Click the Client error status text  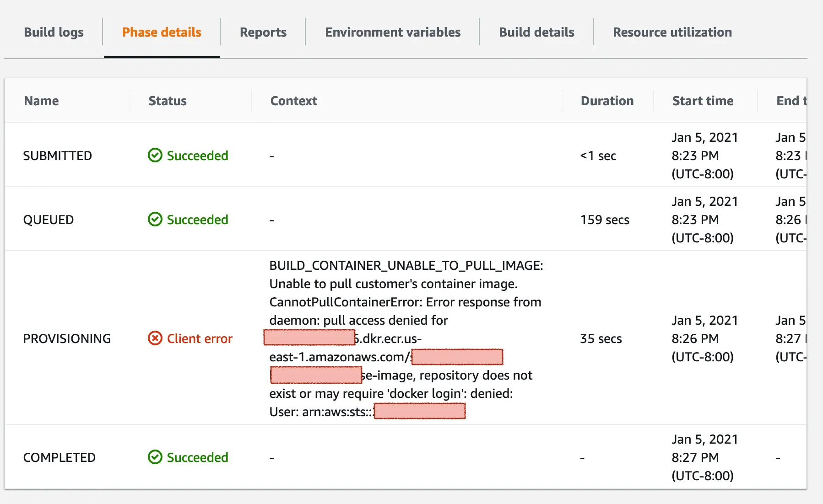200,339
